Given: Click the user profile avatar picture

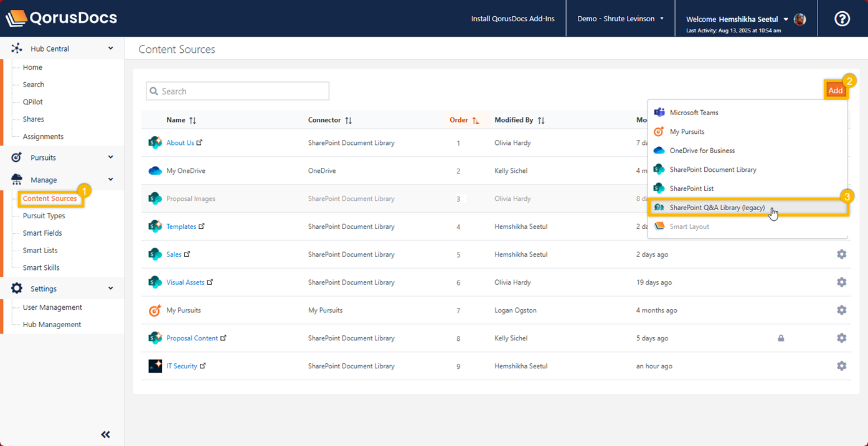Looking at the screenshot, I should [x=800, y=19].
